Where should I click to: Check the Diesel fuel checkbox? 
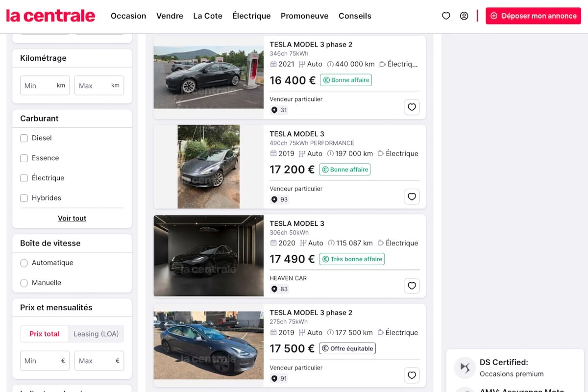(24, 138)
